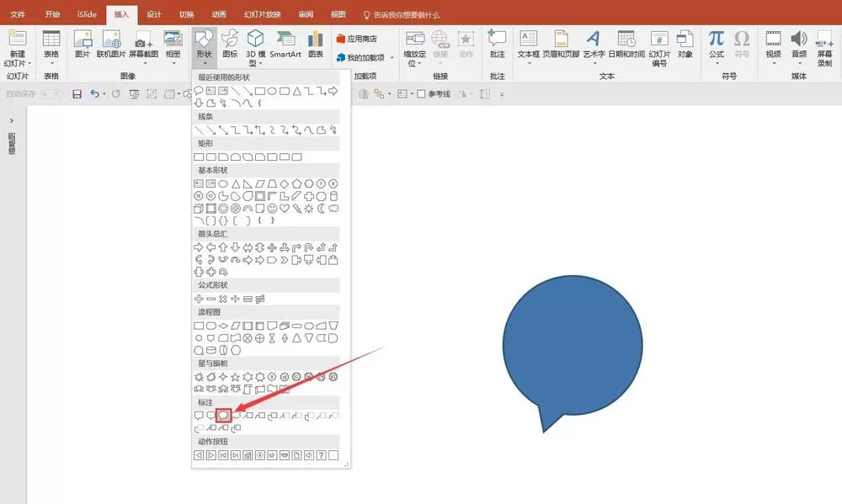The height and width of the screenshot is (504, 842).
Task: Open the 形状 shapes gallery button
Action: point(204,47)
